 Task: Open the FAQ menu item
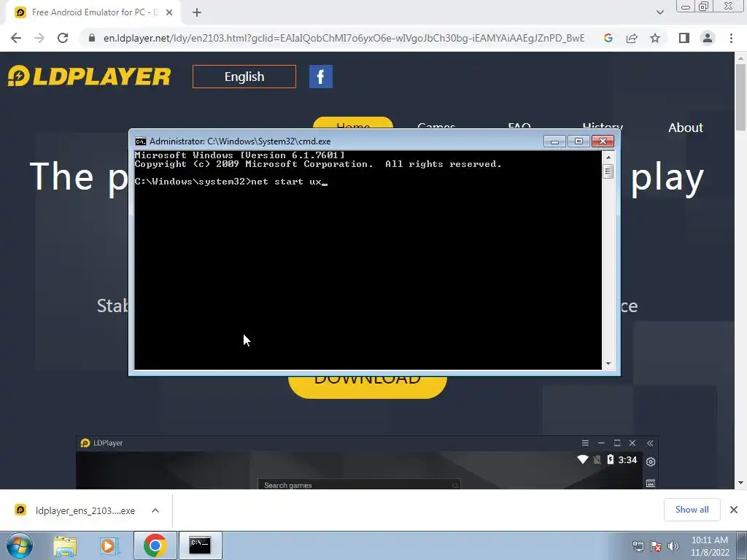(x=519, y=127)
